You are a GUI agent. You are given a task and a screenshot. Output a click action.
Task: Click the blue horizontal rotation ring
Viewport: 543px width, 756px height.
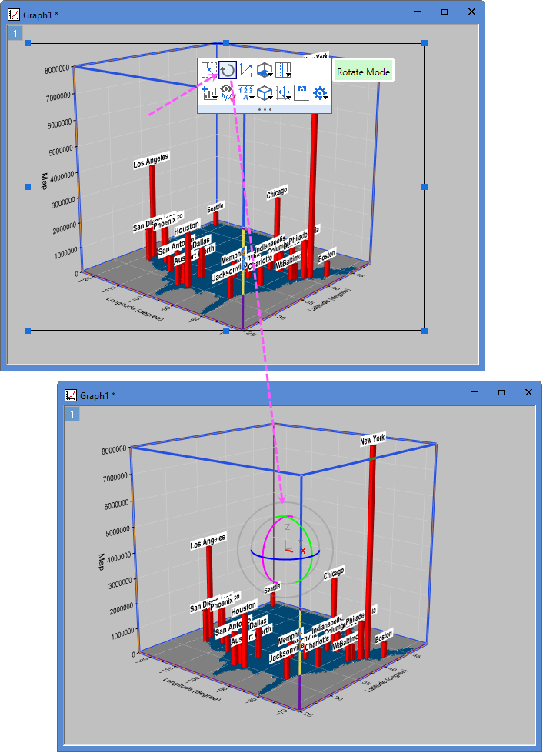(285, 559)
